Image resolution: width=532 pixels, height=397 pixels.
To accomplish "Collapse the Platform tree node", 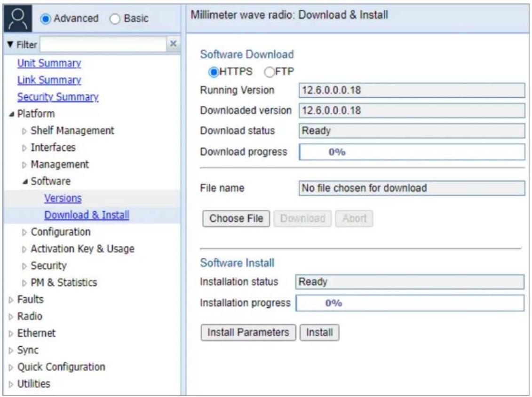I will pos(12,114).
